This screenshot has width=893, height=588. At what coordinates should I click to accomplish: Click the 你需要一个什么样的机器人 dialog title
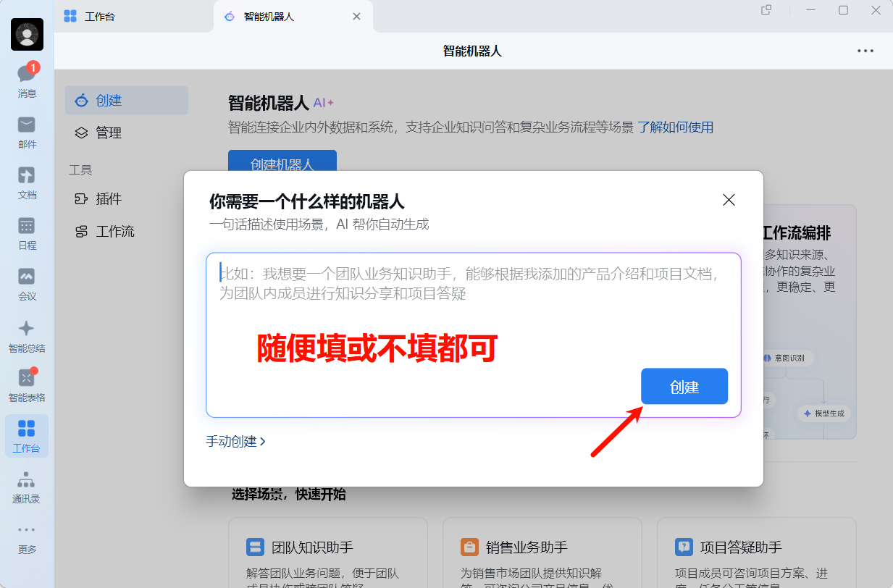(x=307, y=201)
